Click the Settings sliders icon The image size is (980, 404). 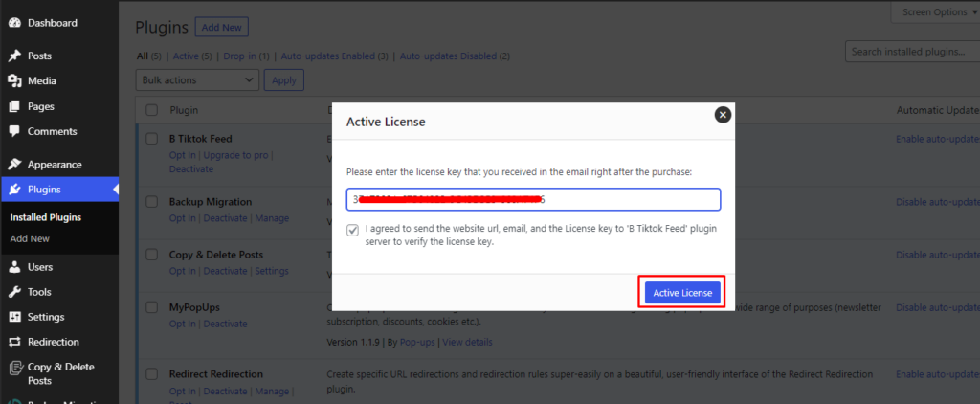click(x=15, y=317)
